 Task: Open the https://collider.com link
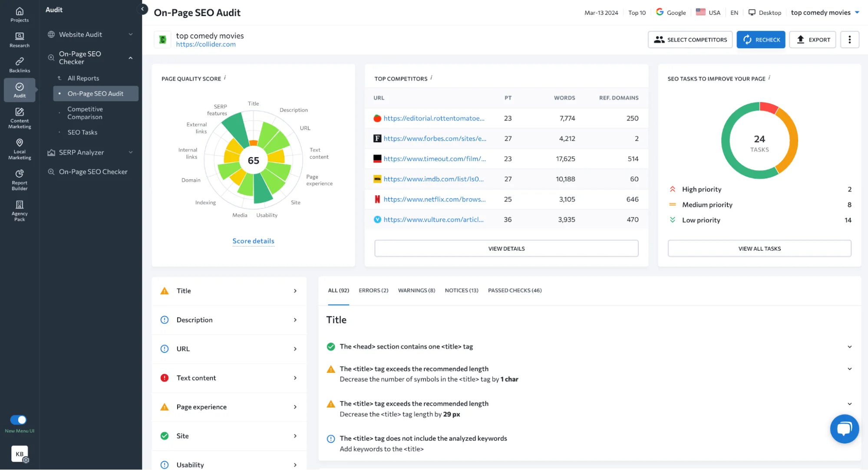tap(206, 44)
